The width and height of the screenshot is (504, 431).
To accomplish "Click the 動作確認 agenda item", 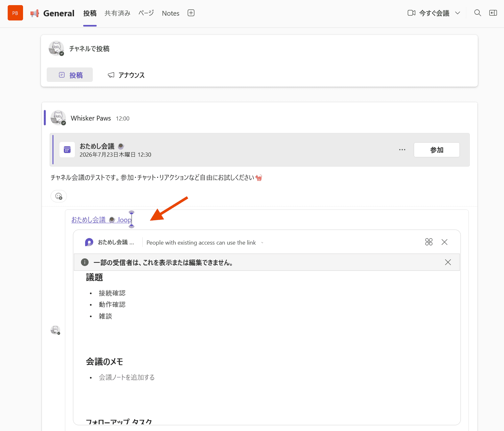I will point(112,304).
